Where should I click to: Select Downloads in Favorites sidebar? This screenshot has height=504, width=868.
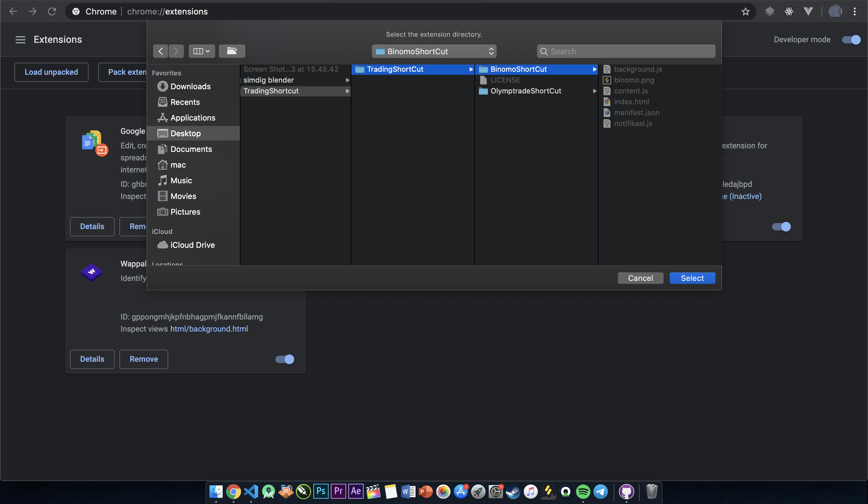[x=190, y=87]
